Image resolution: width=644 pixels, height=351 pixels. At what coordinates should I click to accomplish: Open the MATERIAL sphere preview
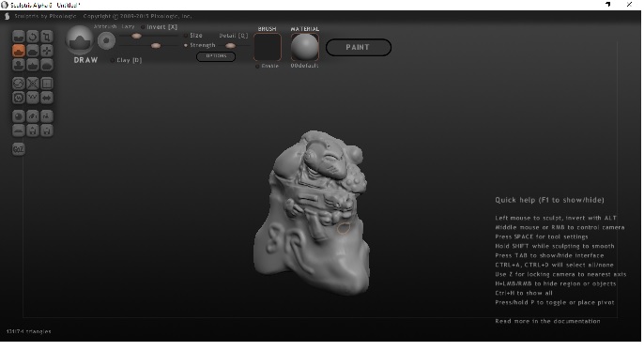(x=305, y=47)
